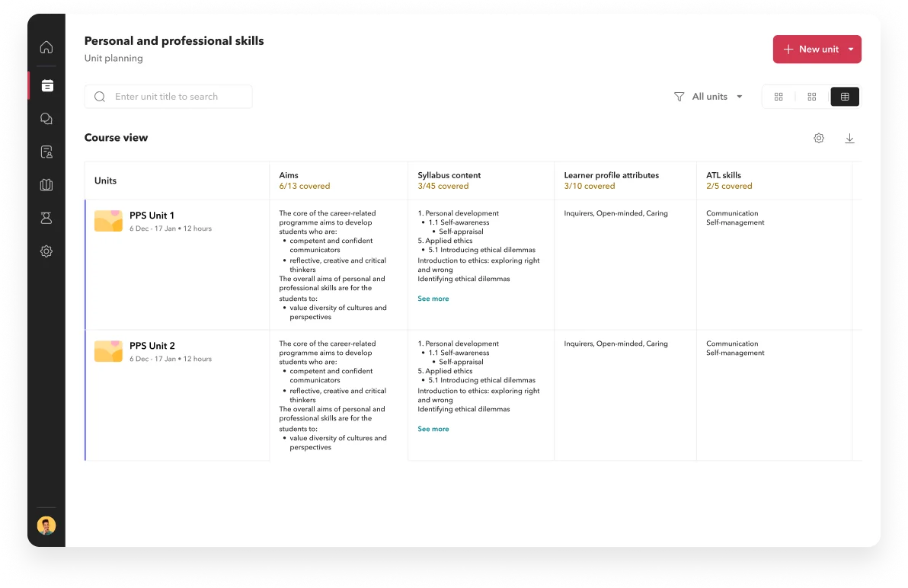
Task: Click the Course view settings gear
Action: [819, 138]
